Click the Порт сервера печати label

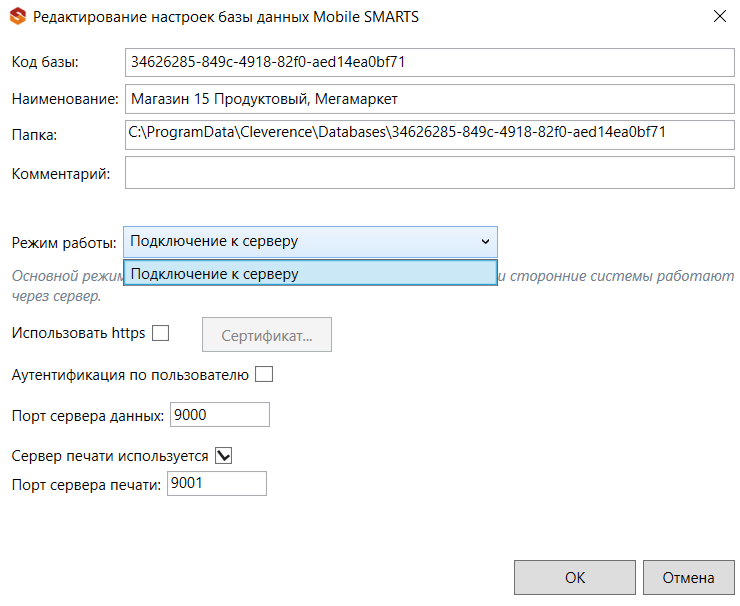click(x=86, y=485)
